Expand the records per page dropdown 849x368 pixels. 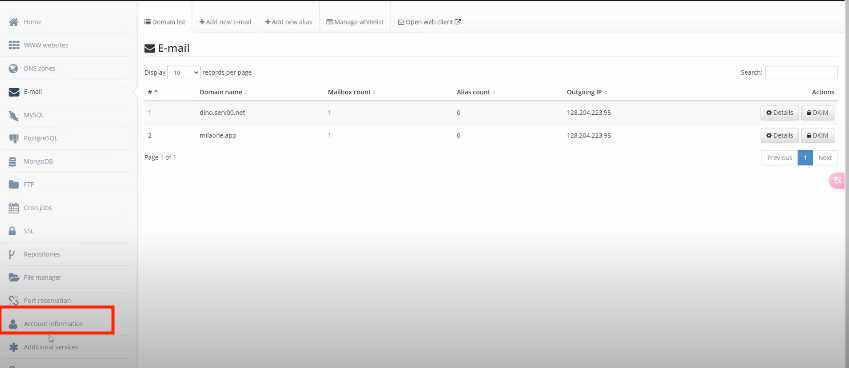pyautogui.click(x=184, y=73)
